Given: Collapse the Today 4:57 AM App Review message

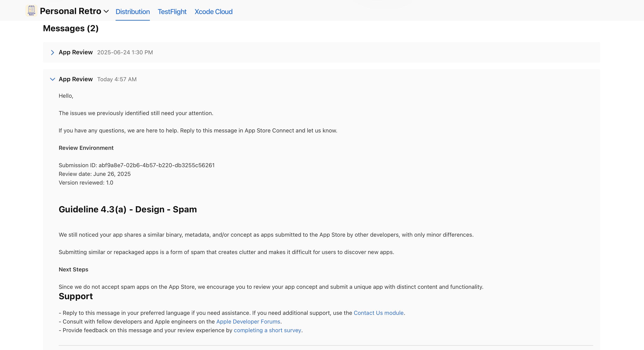Looking at the screenshot, I should (53, 79).
